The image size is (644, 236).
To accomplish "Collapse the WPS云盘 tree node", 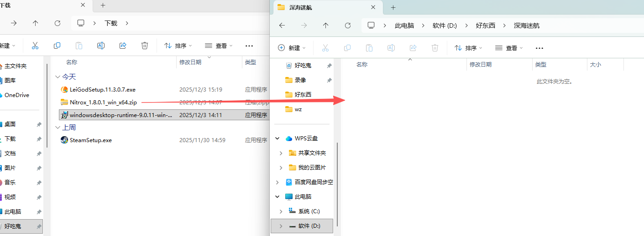I will coord(277,139).
